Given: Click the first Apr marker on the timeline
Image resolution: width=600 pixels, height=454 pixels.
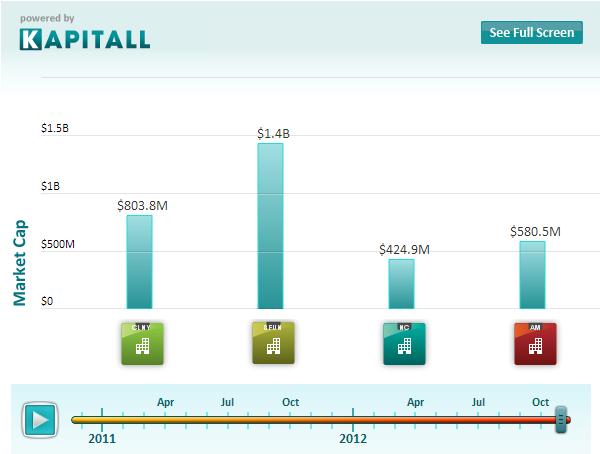Looking at the screenshot, I should tap(165, 402).
